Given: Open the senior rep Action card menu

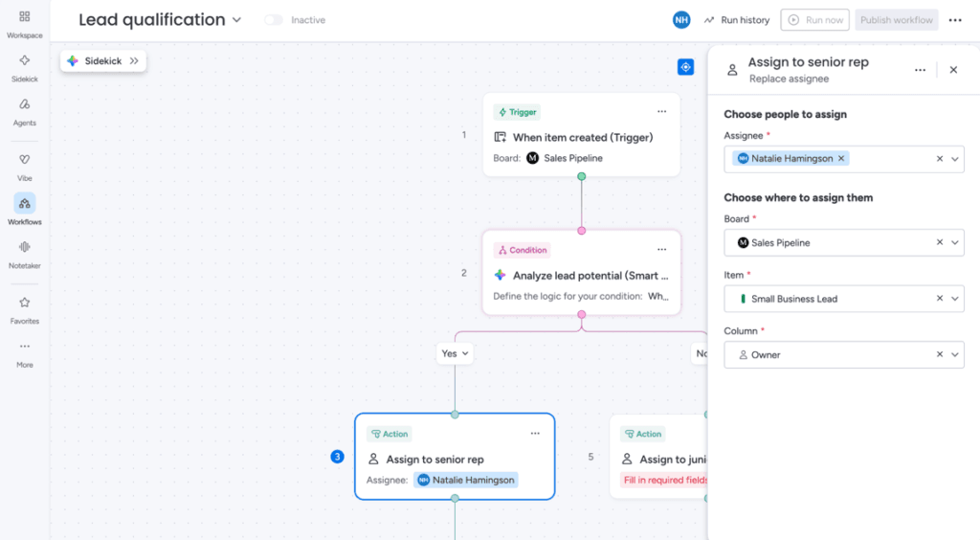Looking at the screenshot, I should pyautogui.click(x=535, y=433).
